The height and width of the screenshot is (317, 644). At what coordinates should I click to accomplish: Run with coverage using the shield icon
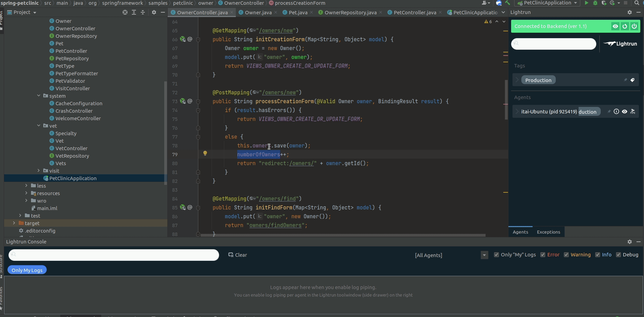point(604,3)
